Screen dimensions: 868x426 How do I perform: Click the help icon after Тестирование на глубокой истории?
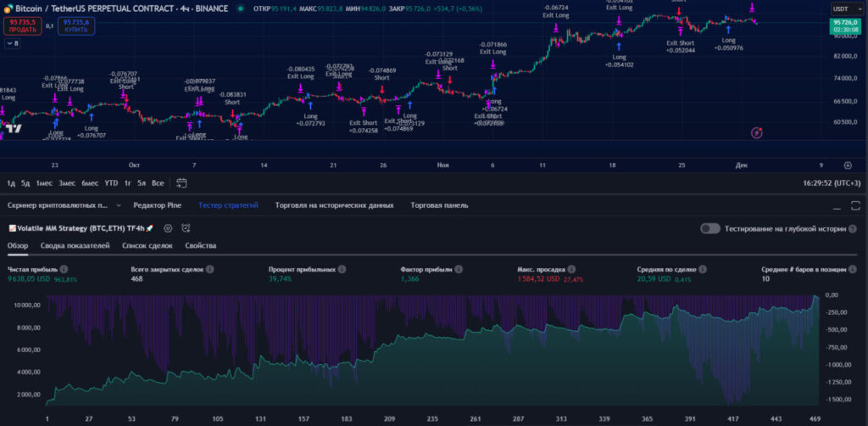[853, 229]
